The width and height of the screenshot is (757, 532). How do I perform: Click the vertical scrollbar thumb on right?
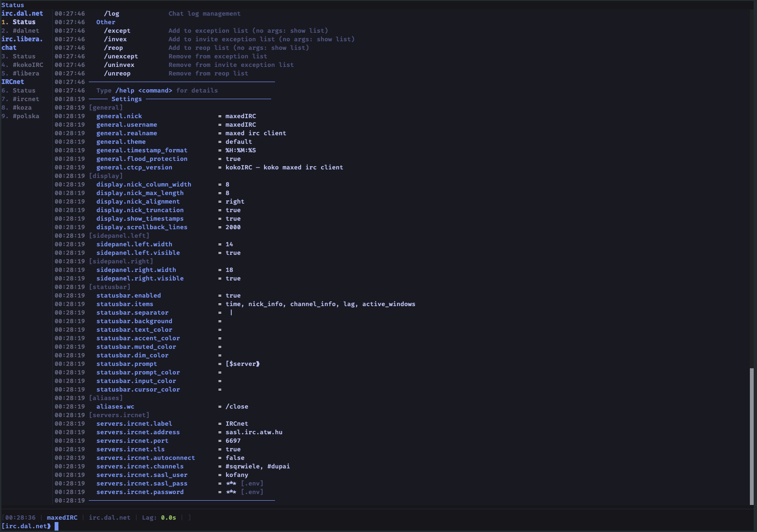point(751,437)
